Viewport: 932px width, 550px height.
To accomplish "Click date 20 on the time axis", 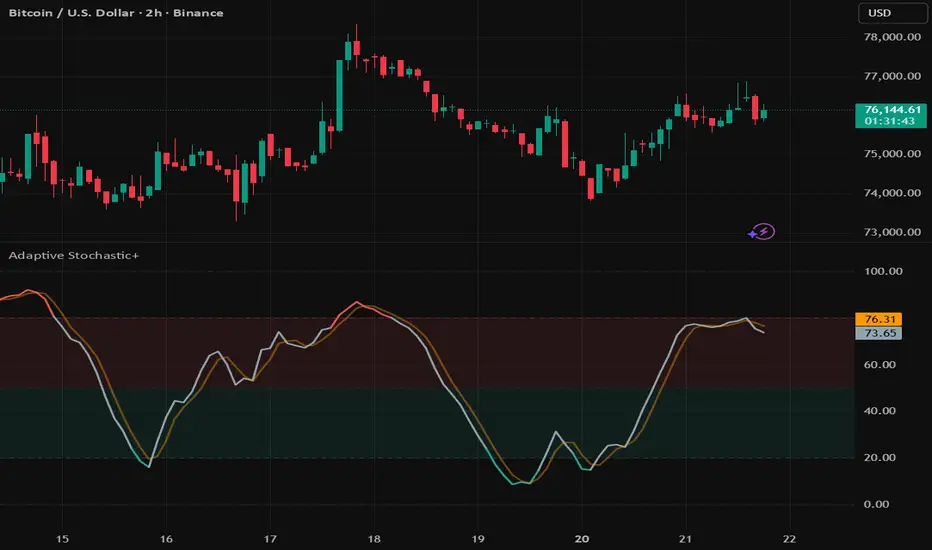I will tap(582, 539).
